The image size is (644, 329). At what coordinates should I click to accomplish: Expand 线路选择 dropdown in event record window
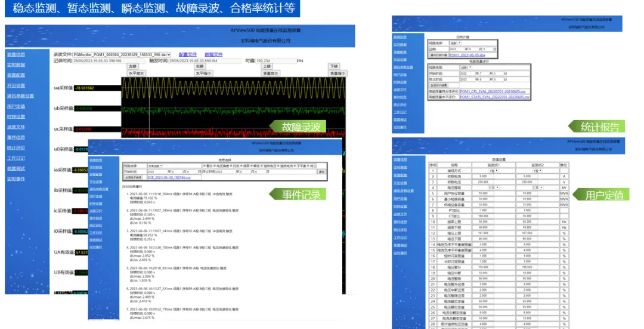[x=155, y=166]
